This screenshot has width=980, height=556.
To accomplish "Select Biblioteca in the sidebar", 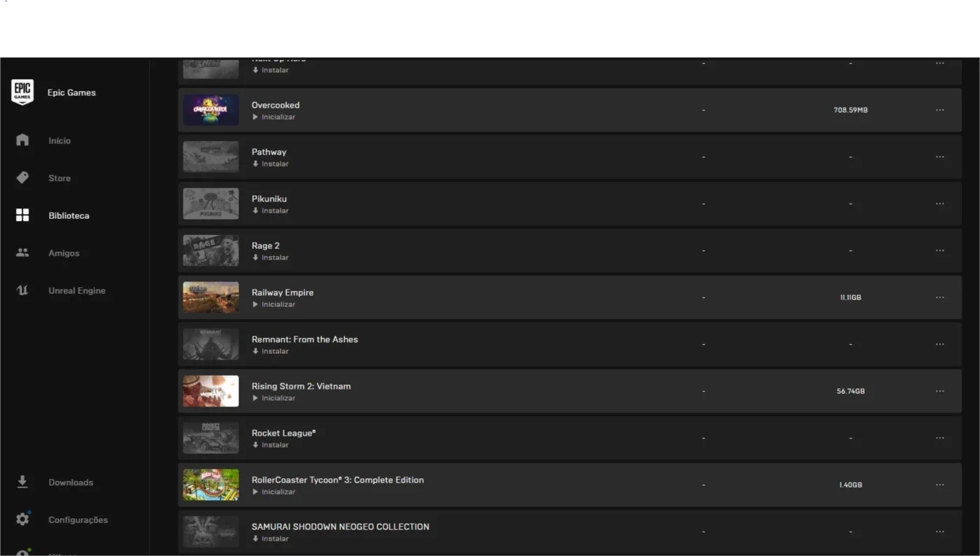I will 69,216.
